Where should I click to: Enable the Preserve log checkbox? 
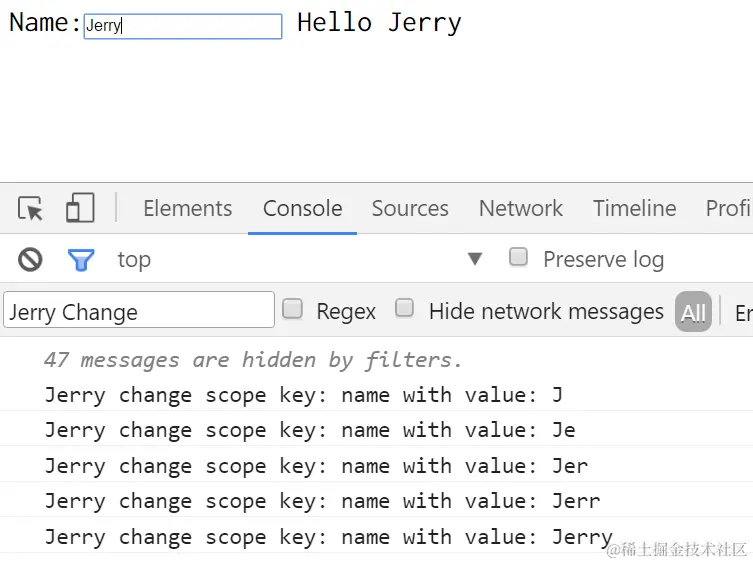point(518,258)
